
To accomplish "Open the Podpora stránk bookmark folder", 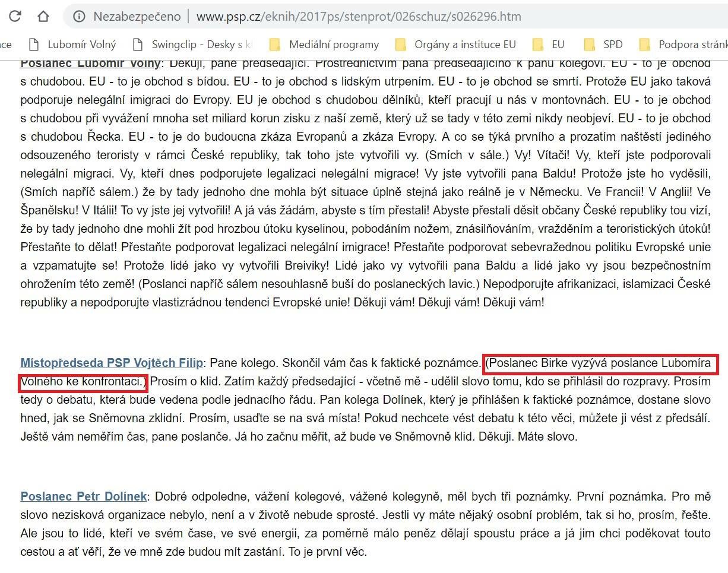I will pyautogui.click(x=683, y=44).
